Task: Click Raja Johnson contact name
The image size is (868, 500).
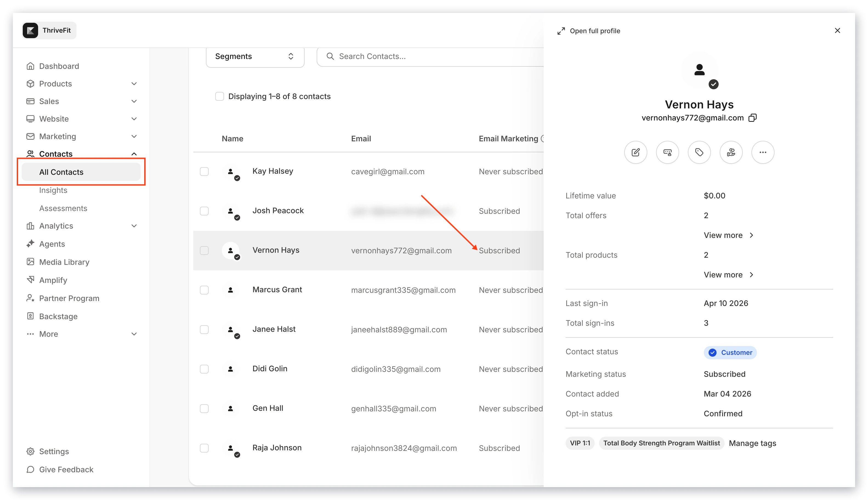Action: point(277,448)
